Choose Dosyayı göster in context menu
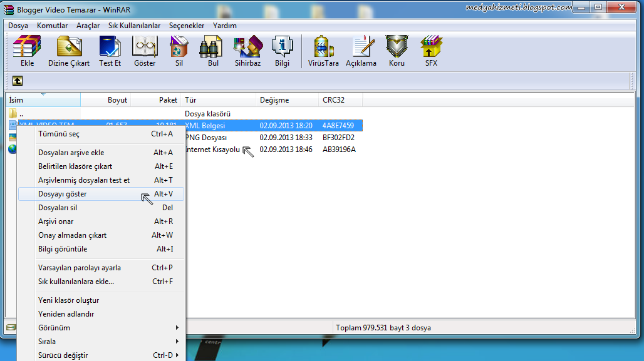This screenshot has width=644, height=361. click(101, 194)
